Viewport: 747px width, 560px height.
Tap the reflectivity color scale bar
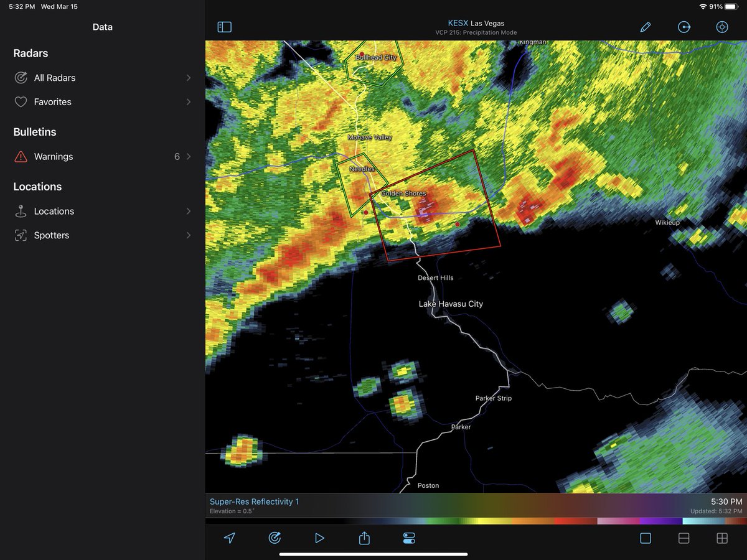[x=476, y=521]
